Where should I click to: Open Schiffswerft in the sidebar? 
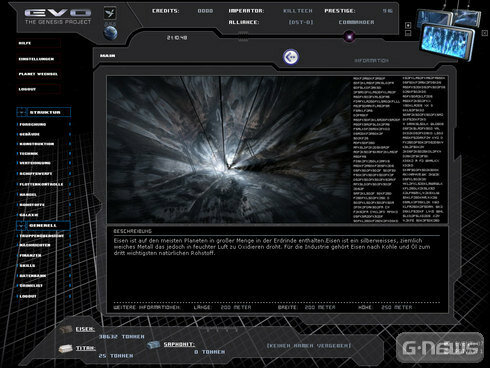(x=36, y=174)
